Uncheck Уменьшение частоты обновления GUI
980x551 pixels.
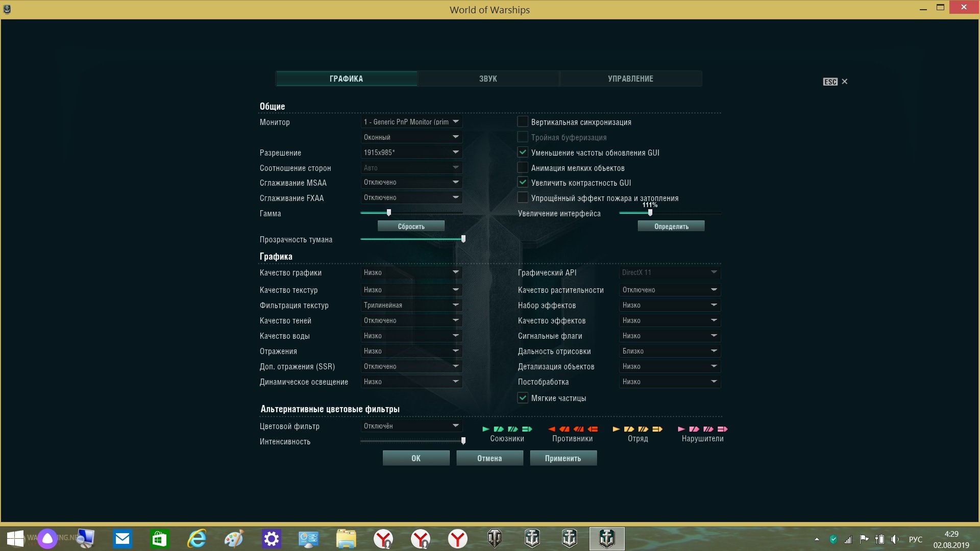click(523, 153)
